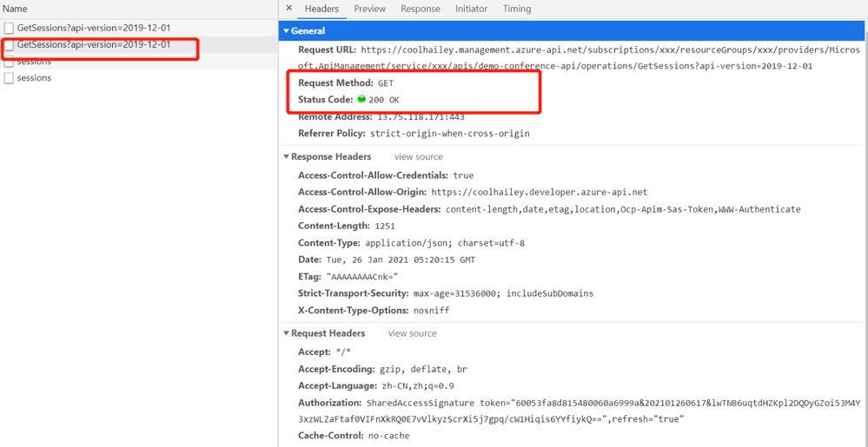Click the Accept-Encoding header name
868x447 pixels.
click(x=337, y=368)
